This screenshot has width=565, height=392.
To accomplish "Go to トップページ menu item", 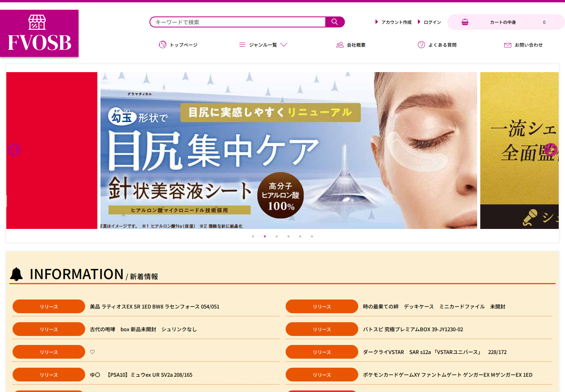I will click(x=184, y=45).
